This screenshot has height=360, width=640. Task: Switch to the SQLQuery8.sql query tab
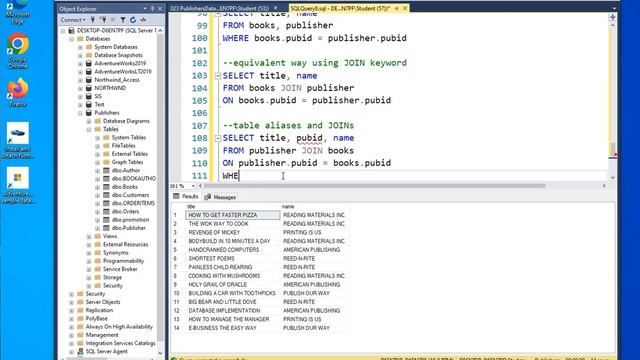pos(340,8)
